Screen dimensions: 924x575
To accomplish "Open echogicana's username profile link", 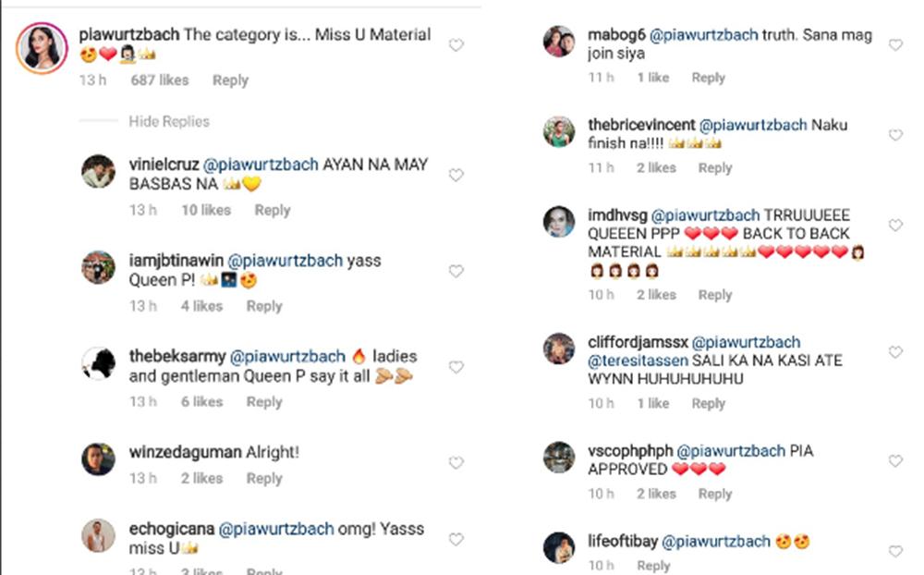I will coord(172,530).
